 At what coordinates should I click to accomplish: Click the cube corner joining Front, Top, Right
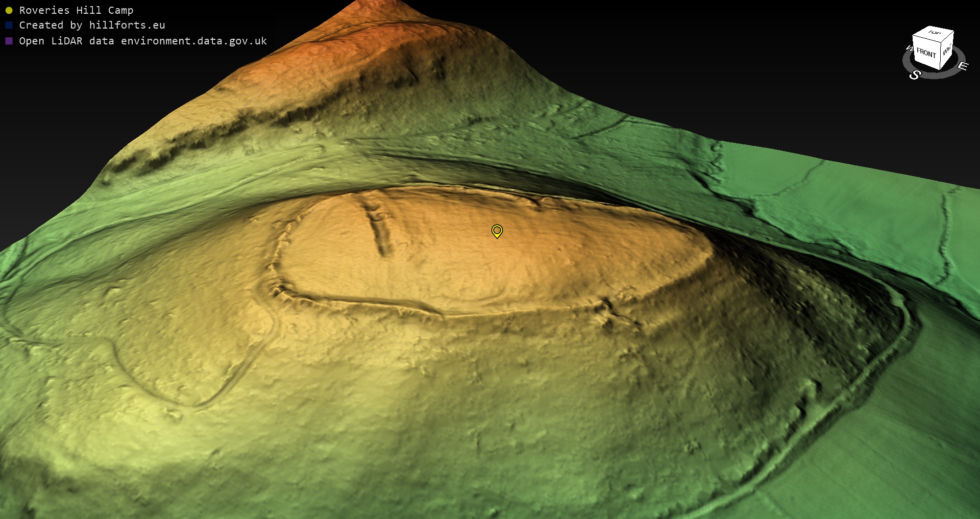coord(942,42)
